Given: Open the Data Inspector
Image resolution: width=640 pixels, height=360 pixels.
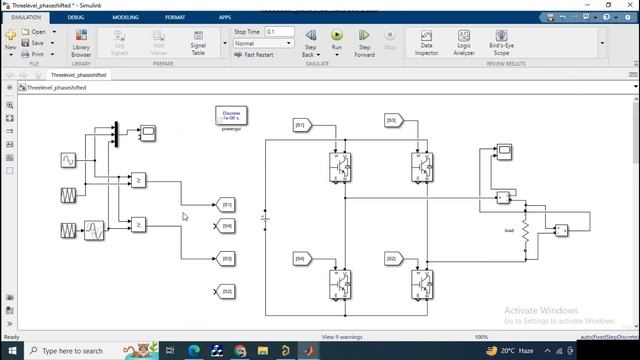Looking at the screenshot, I should click(426, 43).
